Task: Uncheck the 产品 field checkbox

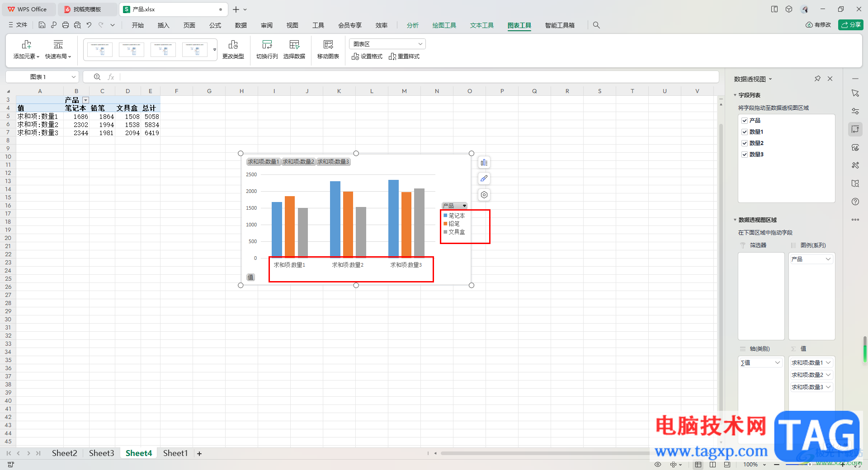Action: tap(745, 121)
